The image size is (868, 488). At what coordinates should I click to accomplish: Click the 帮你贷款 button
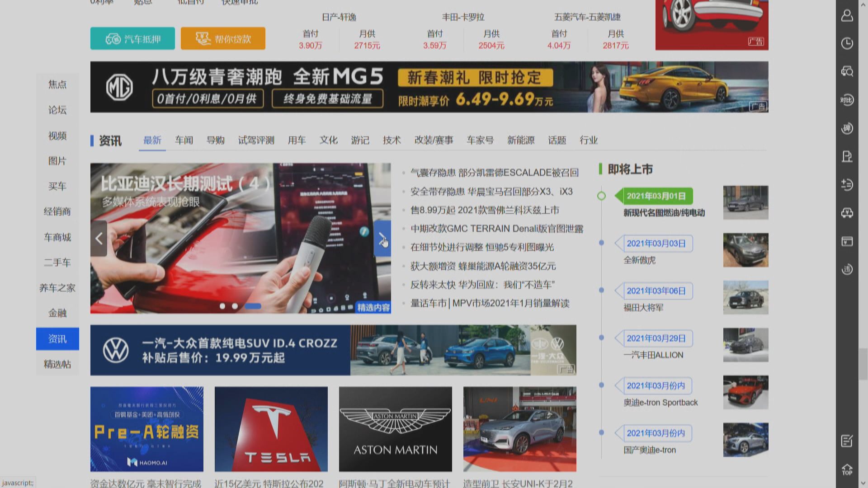(223, 38)
